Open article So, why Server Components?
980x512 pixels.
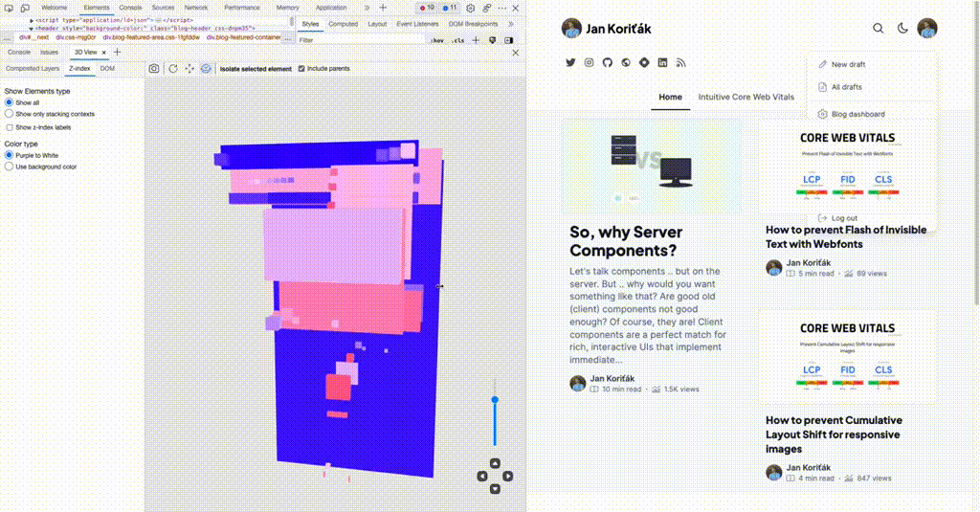pyautogui.click(x=626, y=240)
